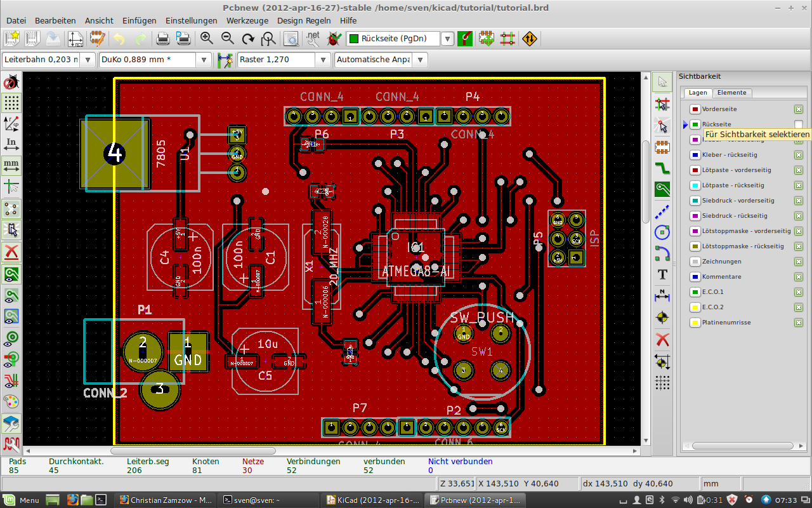Toggle Rückseite layer visibility checkbox
This screenshot has width=812, height=508.
[799, 124]
